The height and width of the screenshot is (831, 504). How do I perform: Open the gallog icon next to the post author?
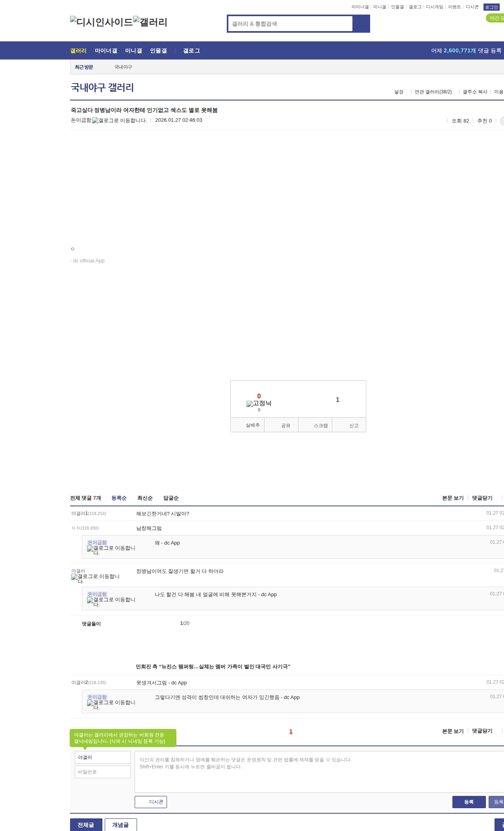(x=120, y=121)
